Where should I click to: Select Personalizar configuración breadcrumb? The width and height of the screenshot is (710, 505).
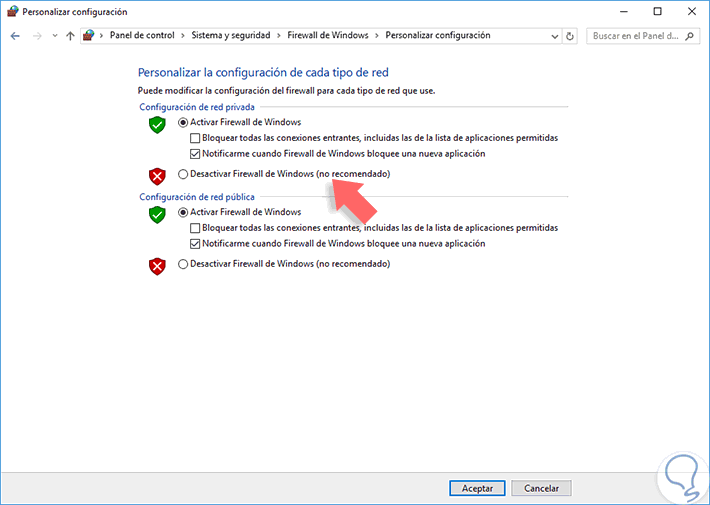[438, 35]
